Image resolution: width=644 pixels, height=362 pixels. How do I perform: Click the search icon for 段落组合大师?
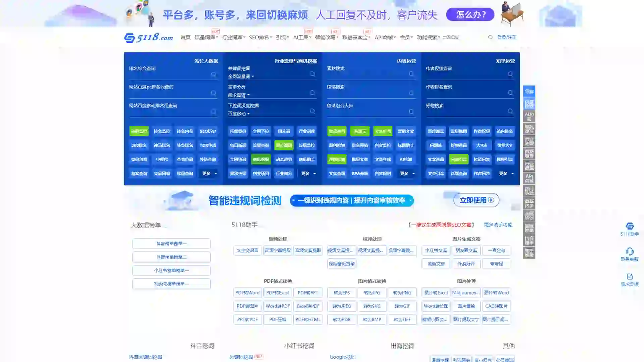click(x=411, y=111)
